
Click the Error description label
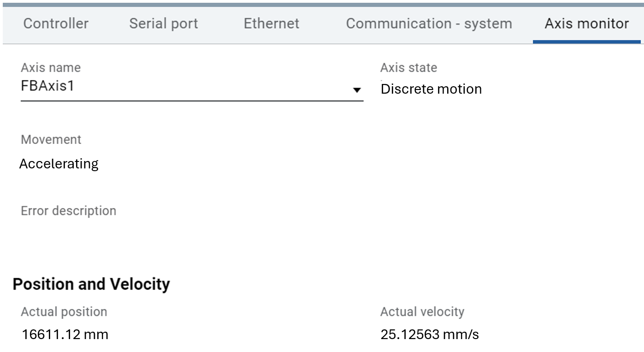pyautogui.click(x=68, y=211)
